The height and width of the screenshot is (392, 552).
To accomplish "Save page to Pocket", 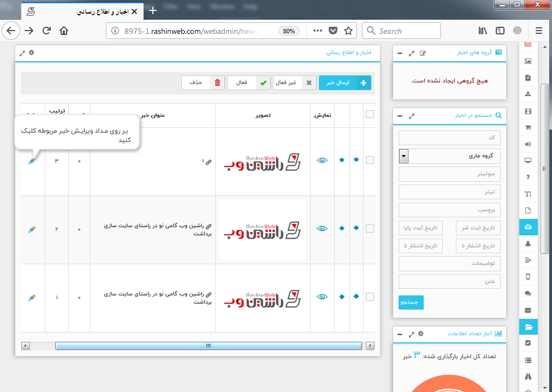I will tap(333, 31).
